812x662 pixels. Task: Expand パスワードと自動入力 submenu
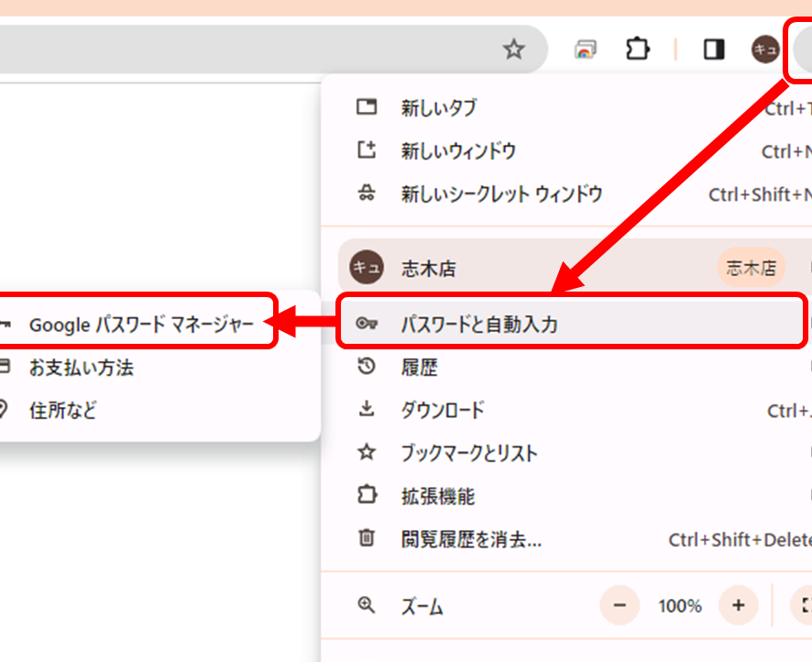[x=478, y=325]
